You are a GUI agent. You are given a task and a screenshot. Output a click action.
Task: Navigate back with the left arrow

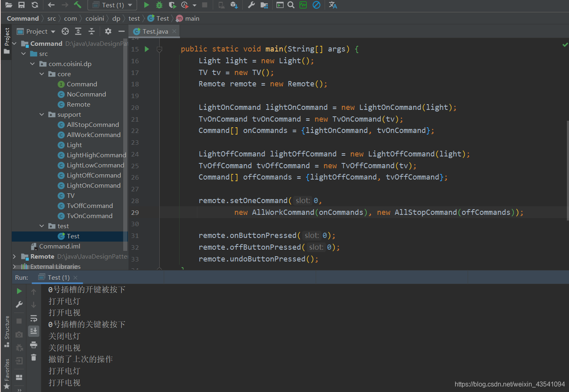click(x=51, y=5)
